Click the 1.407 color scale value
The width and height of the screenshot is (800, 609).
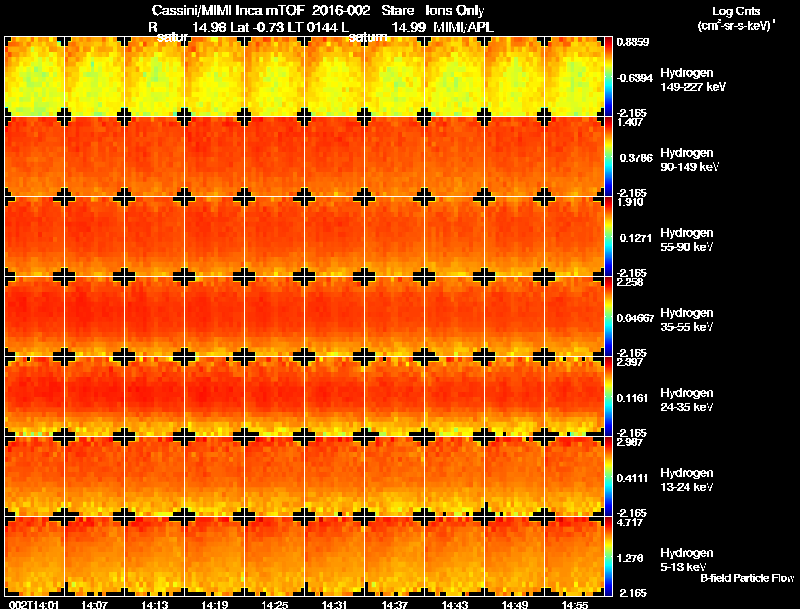tap(631, 122)
